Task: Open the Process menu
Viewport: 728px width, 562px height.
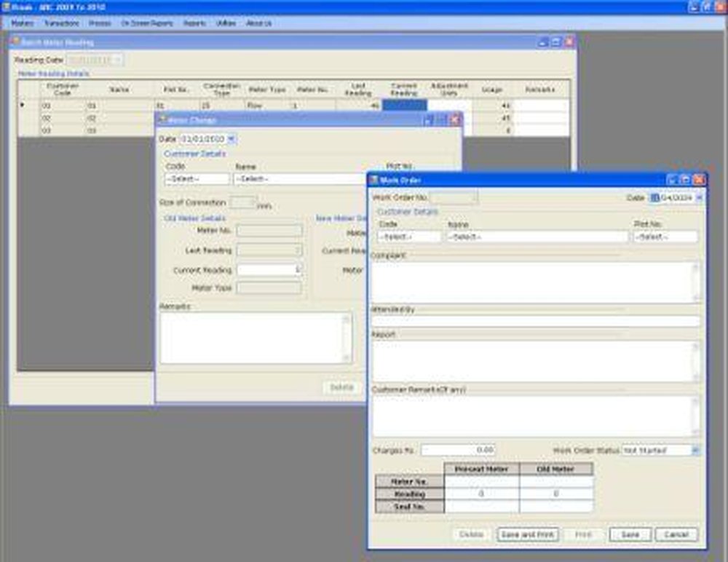Action: point(100,23)
